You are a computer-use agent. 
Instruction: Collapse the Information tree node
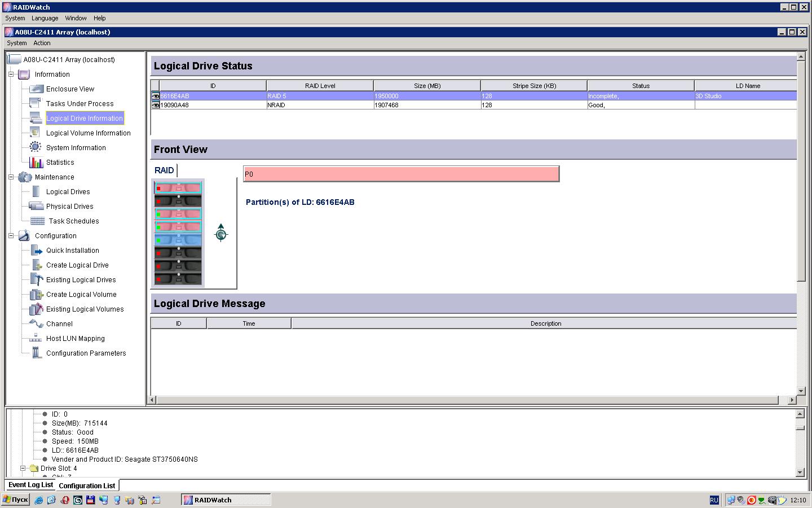pyautogui.click(x=11, y=75)
